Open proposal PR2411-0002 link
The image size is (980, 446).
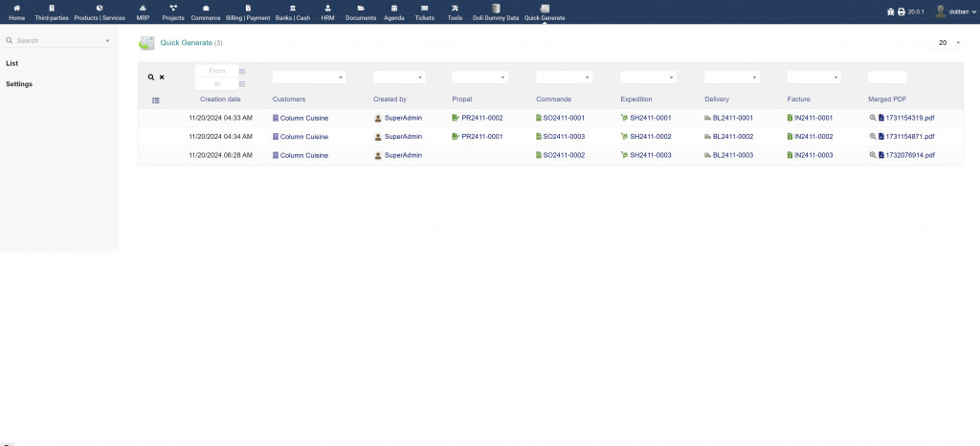click(x=481, y=118)
